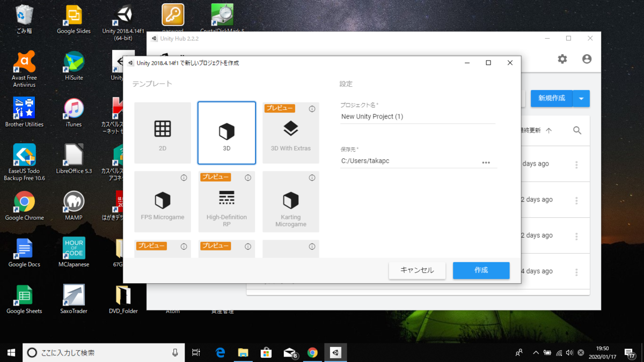
Task: Cancel with the キャンセル button
Action: pyautogui.click(x=417, y=270)
